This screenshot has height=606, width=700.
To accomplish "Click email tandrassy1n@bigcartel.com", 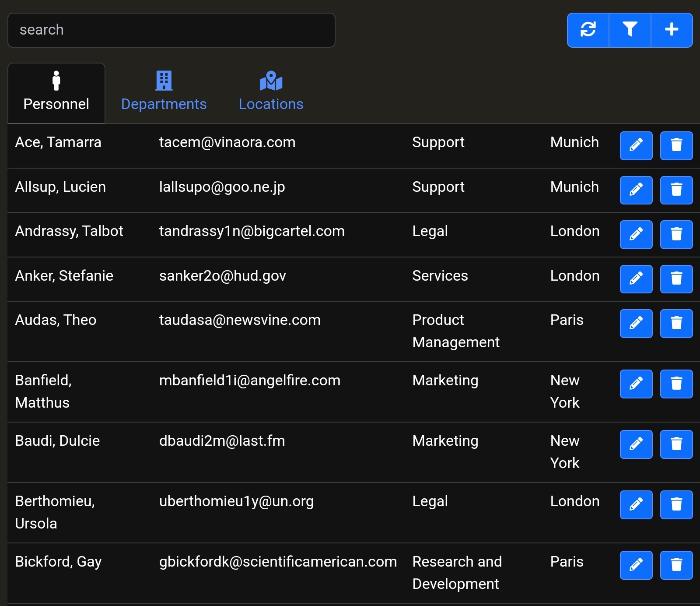I will pyautogui.click(x=252, y=231).
